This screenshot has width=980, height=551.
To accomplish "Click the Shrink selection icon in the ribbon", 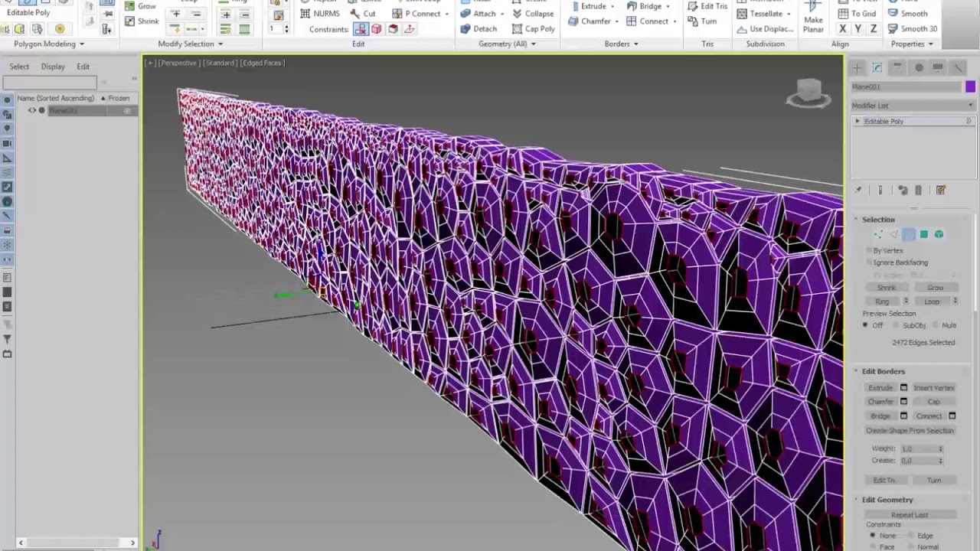I will [x=129, y=21].
